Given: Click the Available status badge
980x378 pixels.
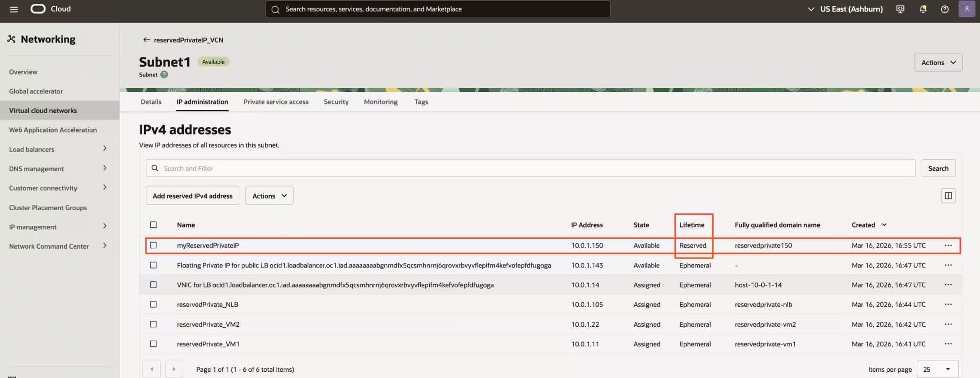Looking at the screenshot, I should [x=213, y=62].
